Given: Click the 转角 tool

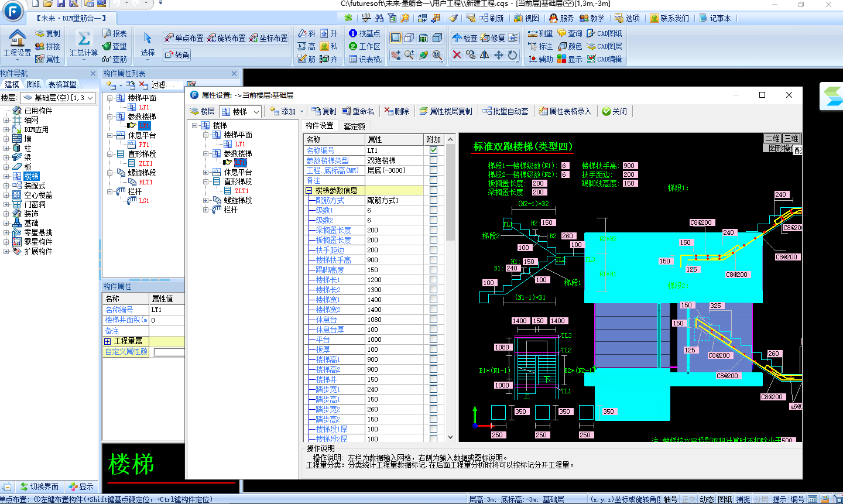Looking at the screenshot, I should (x=177, y=54).
